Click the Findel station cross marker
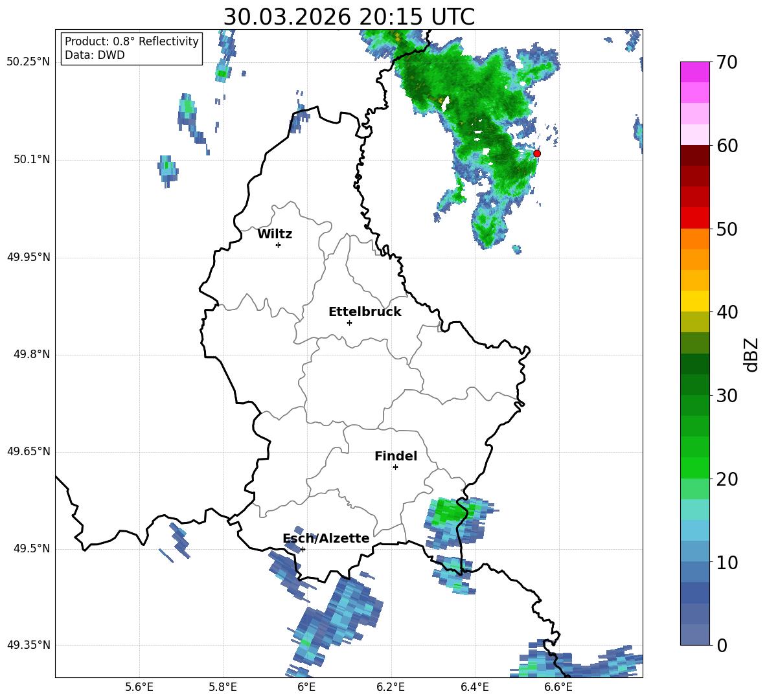This screenshot has height=700, width=767. point(395,468)
